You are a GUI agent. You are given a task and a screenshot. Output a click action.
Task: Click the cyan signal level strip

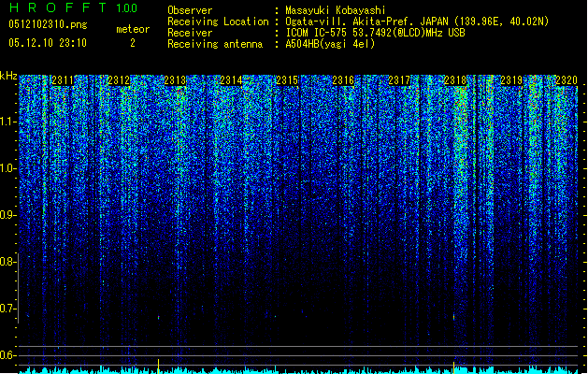[298, 370]
